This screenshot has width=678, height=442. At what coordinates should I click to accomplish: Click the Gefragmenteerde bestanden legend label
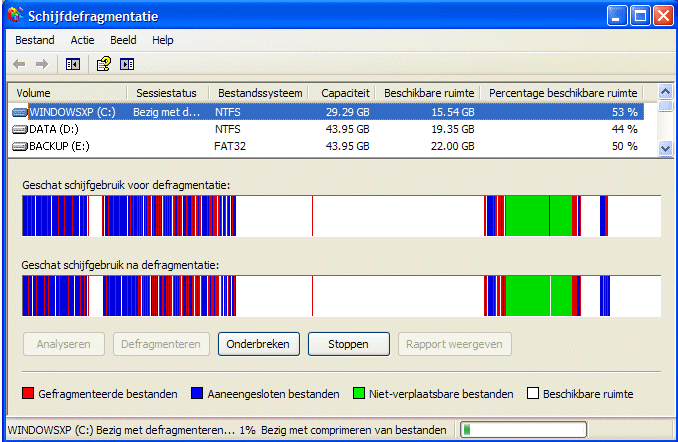(108, 394)
